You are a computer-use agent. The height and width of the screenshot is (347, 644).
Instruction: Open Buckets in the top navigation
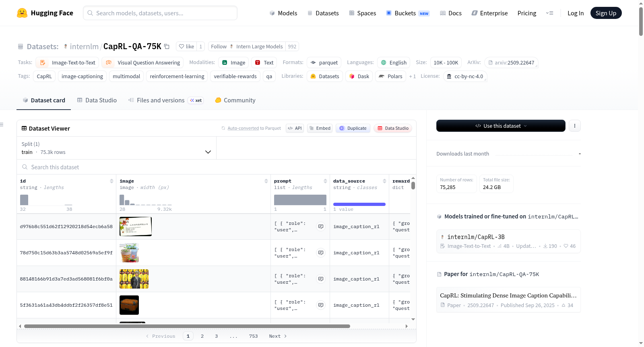coord(408,13)
